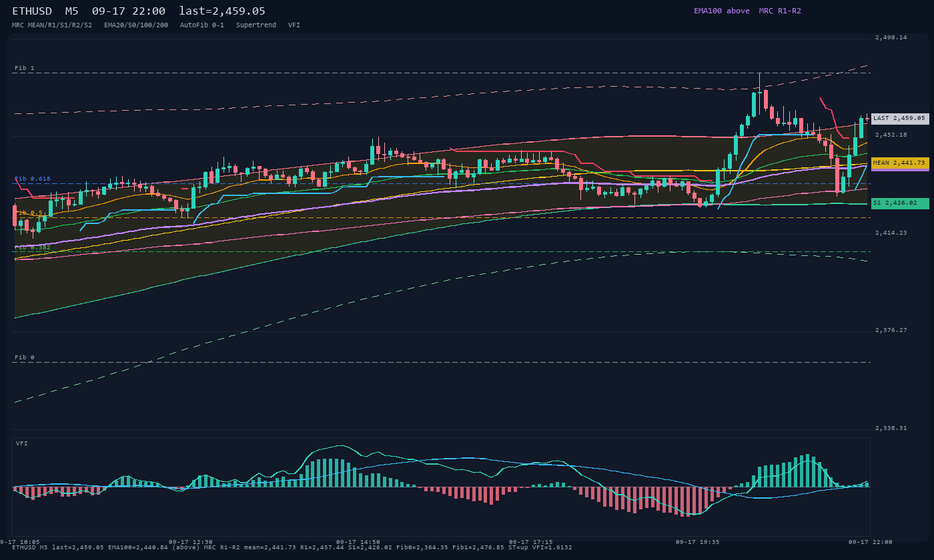
Task: Click the 2,414.23 price axis label
Action: pos(891,233)
